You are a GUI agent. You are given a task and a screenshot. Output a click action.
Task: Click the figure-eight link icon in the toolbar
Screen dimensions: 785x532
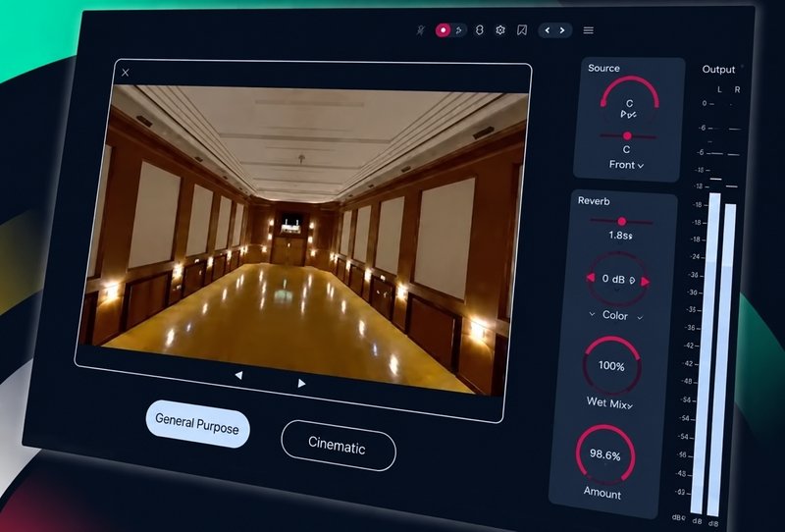(479, 30)
